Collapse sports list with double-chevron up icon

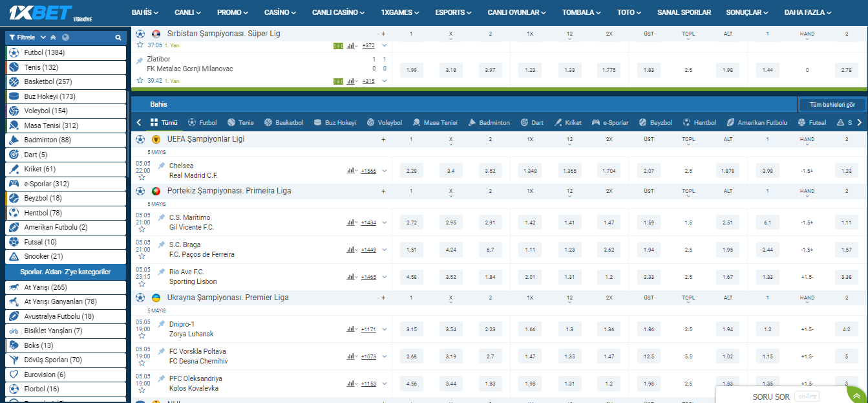pos(53,38)
